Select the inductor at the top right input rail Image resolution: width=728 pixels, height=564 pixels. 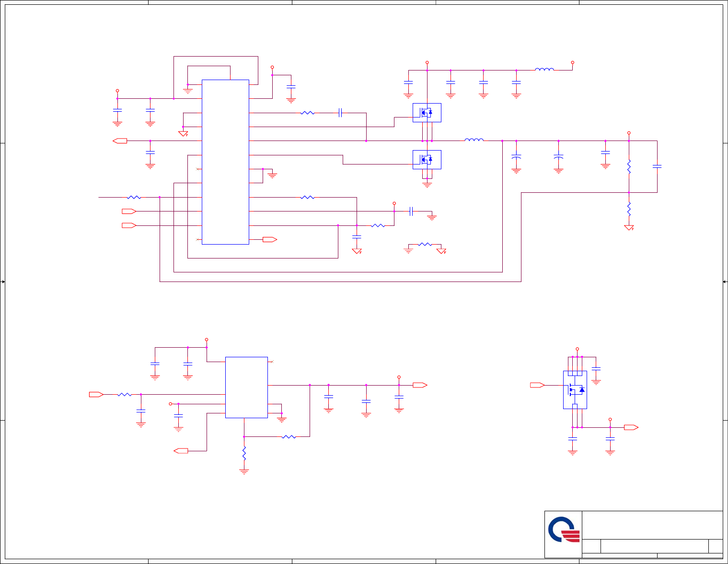(x=544, y=70)
